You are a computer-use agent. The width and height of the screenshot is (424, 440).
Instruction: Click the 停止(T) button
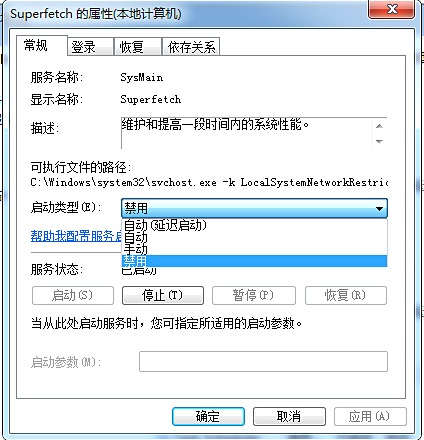(x=163, y=295)
